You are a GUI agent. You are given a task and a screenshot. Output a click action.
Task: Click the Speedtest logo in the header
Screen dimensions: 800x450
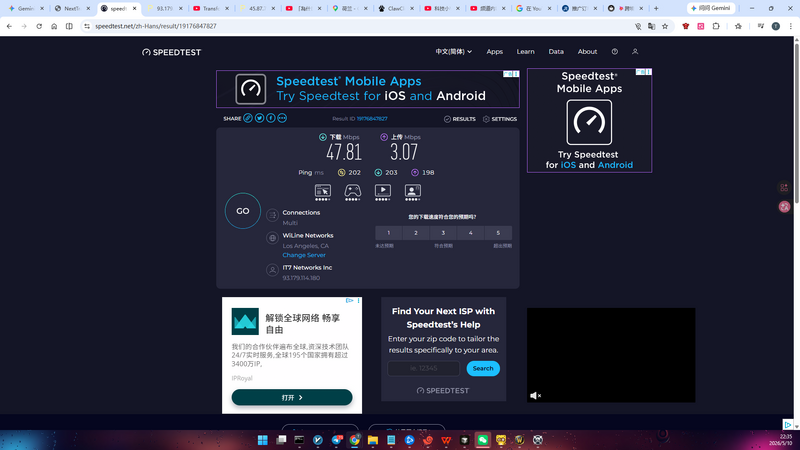pos(171,52)
